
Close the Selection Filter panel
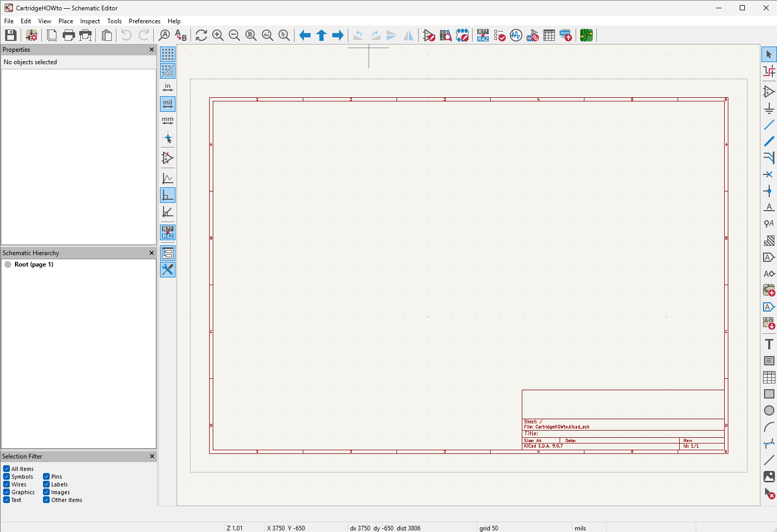[x=152, y=456]
